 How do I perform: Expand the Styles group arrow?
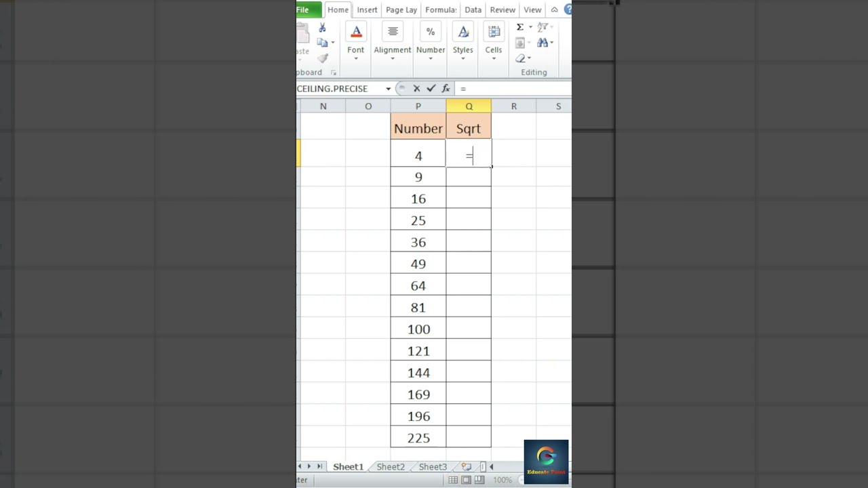coord(463,59)
